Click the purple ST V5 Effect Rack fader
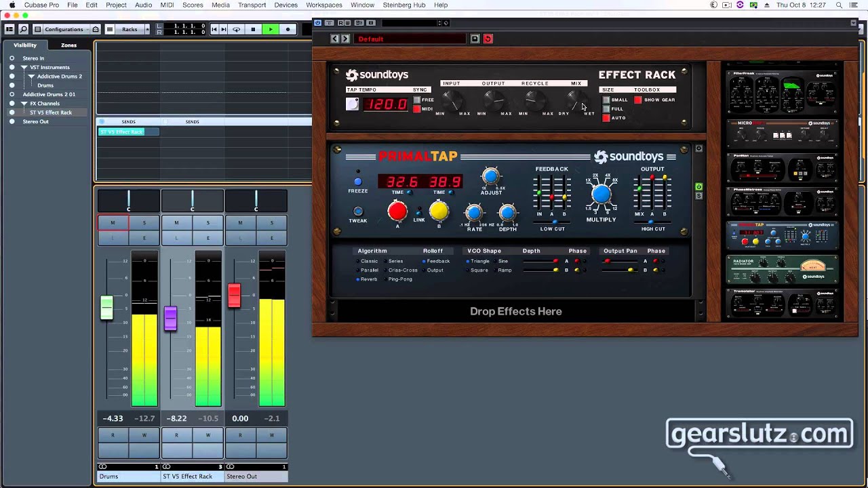 pyautogui.click(x=170, y=319)
